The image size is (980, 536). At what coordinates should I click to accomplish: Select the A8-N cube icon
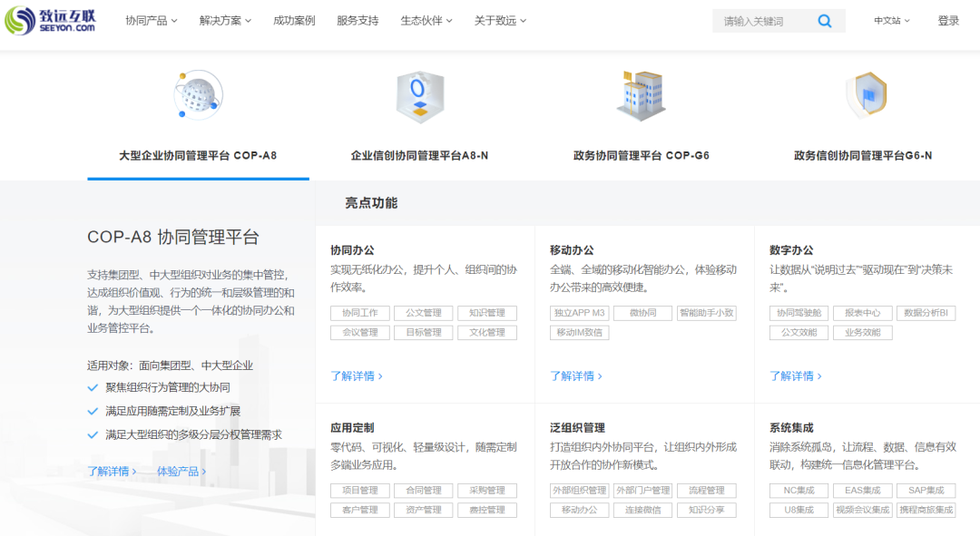(x=420, y=96)
